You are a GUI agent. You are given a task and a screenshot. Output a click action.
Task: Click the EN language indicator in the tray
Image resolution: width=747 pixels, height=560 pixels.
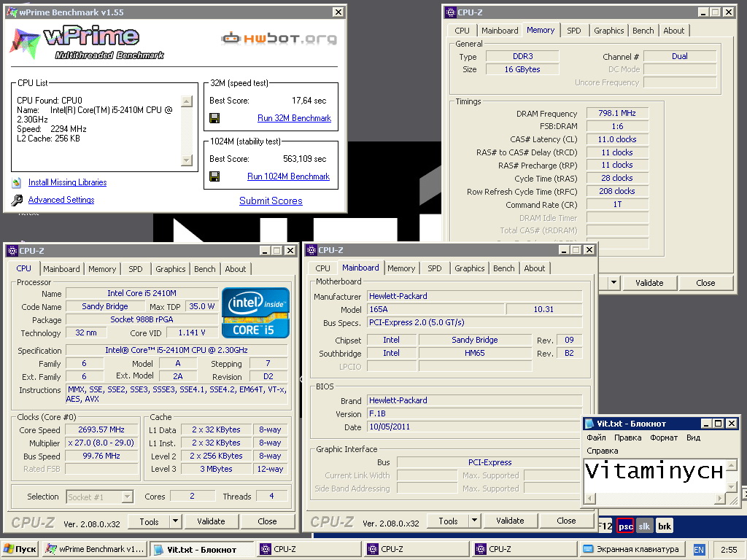pos(699,550)
